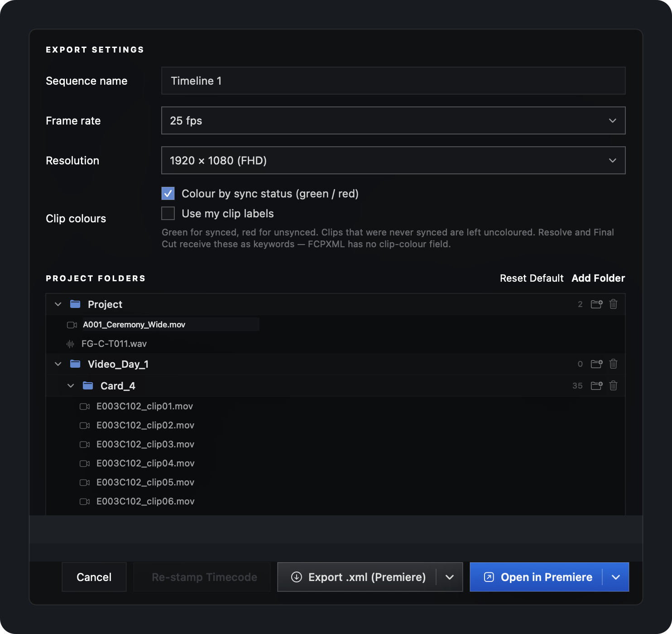
Task: Select E003C102_clip06.mov file name
Action: pos(145,501)
